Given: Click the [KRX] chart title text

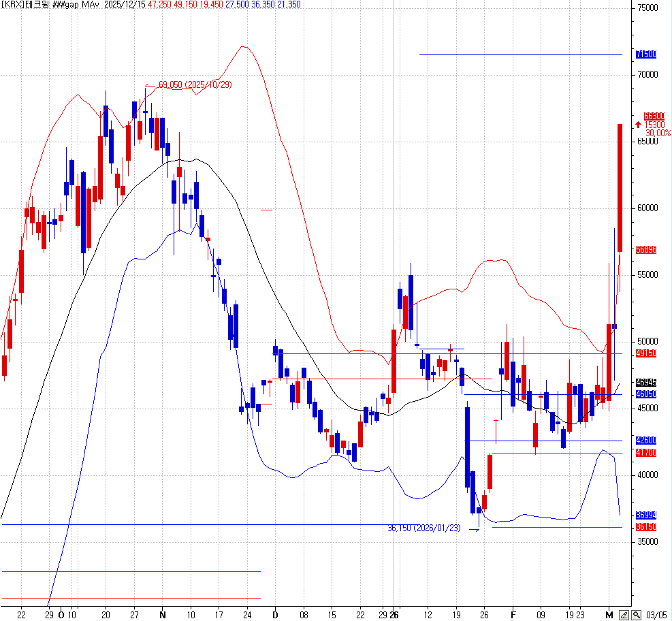Looking at the screenshot, I should click(25, 5).
